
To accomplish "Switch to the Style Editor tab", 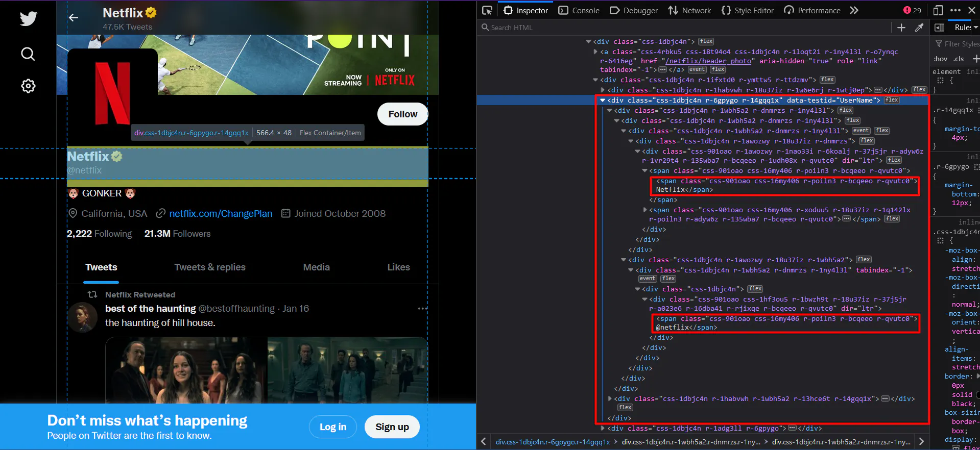I will [x=747, y=10].
